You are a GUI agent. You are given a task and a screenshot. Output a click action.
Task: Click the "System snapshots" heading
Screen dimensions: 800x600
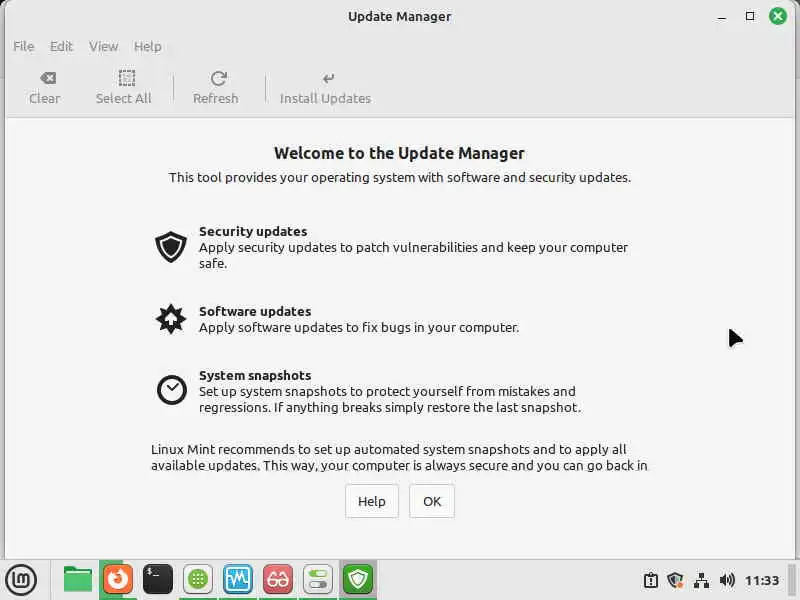tap(255, 375)
